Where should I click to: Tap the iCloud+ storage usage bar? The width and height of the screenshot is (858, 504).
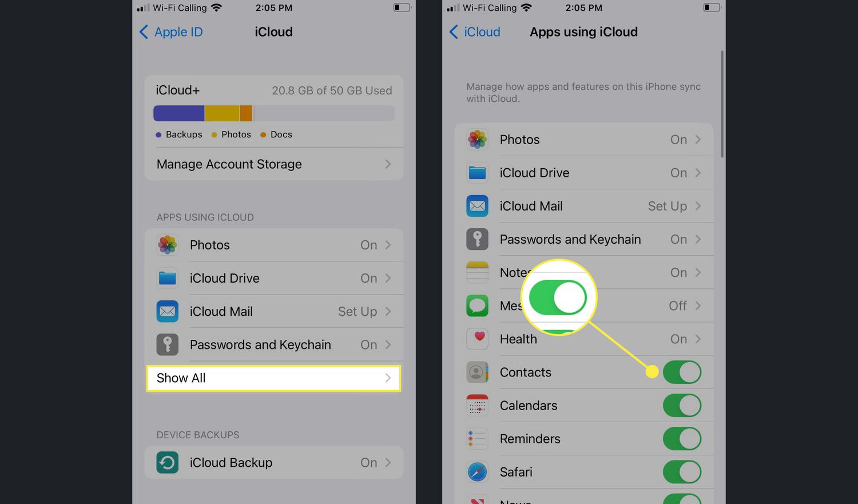[273, 113]
